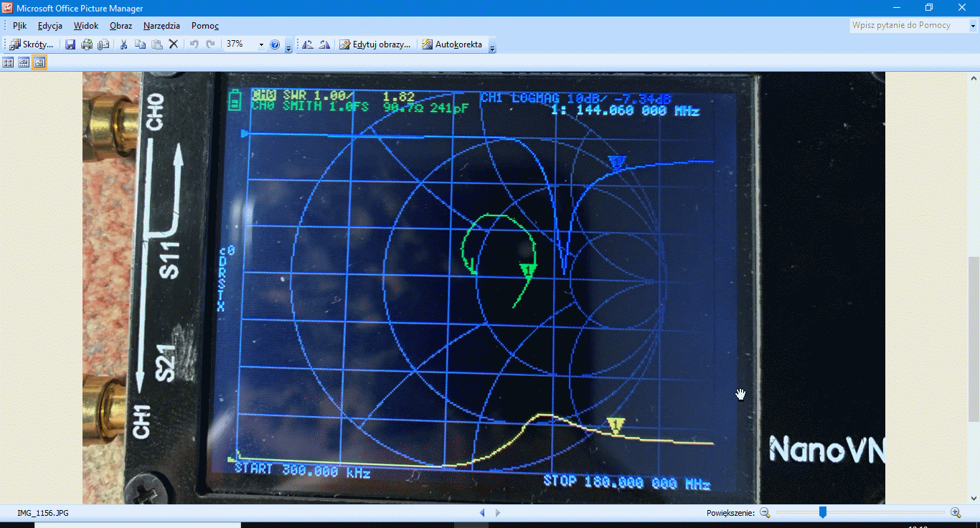Rotate the image left

(x=308, y=44)
